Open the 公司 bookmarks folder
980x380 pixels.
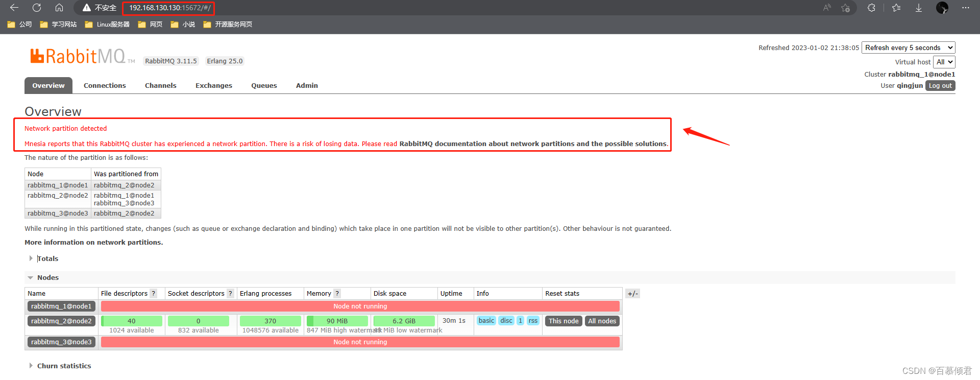tap(19, 24)
